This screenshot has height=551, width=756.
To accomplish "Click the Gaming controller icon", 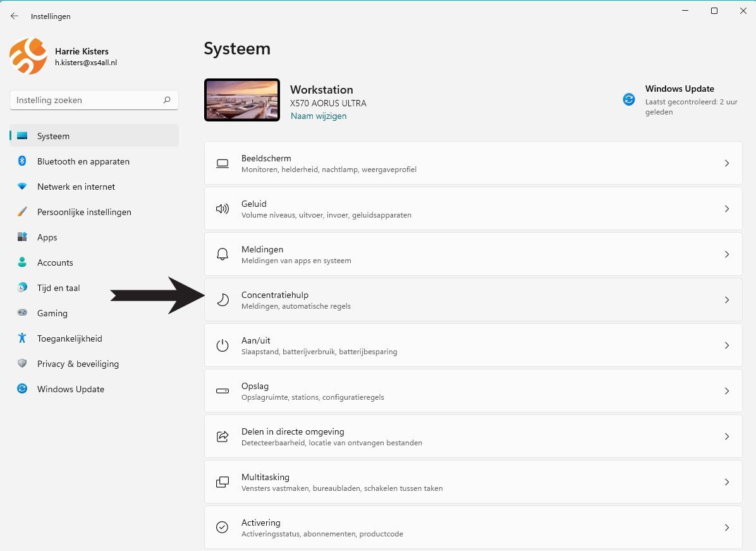I will click(22, 313).
